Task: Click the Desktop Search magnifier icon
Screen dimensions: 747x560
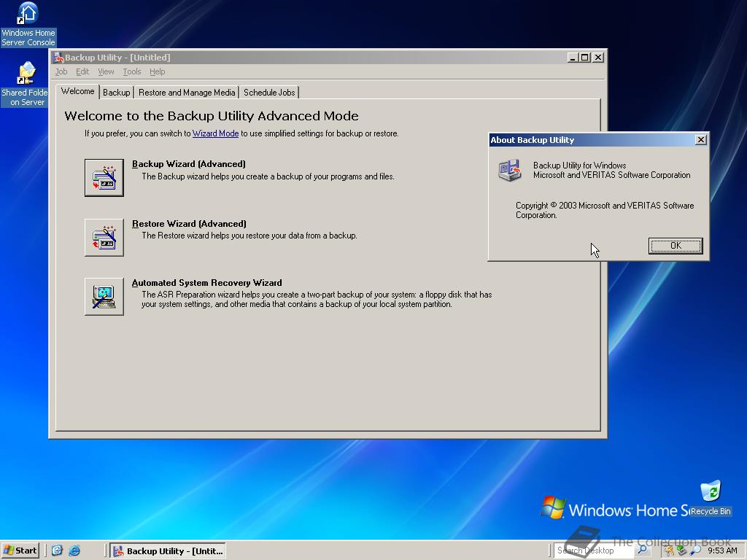Action: [x=642, y=550]
